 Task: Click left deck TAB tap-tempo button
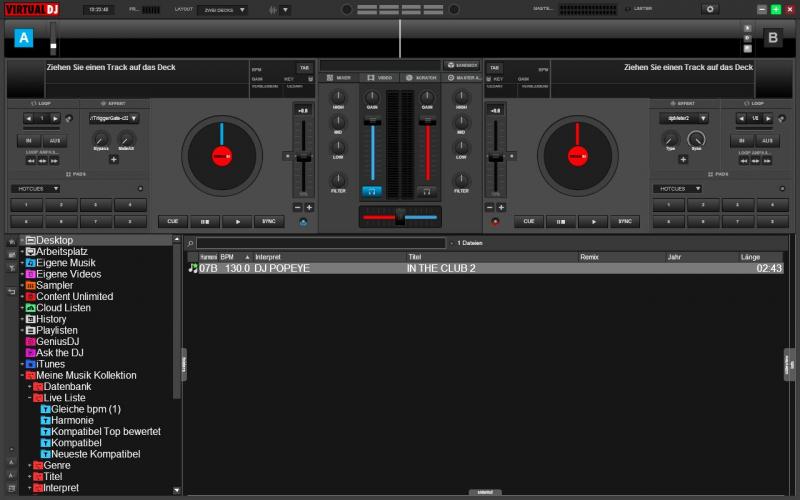(x=305, y=68)
